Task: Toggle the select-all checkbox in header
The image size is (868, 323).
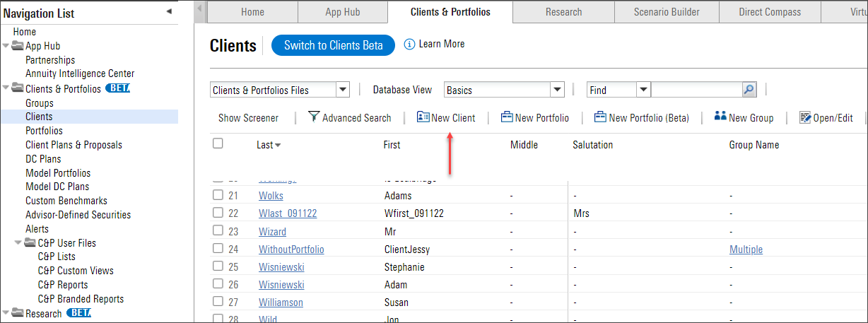Action: click(x=218, y=143)
